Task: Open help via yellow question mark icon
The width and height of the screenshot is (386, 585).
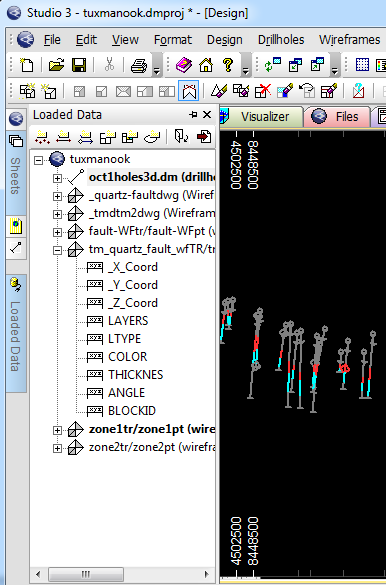Action: tap(227, 65)
